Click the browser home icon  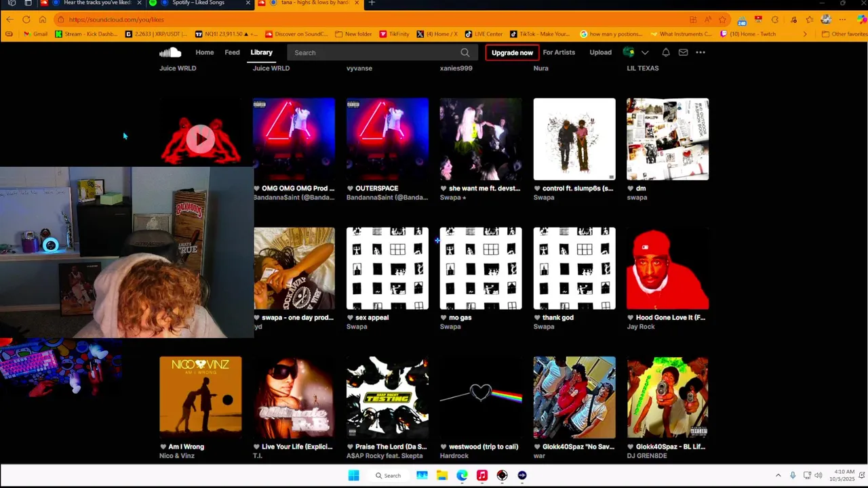pyautogui.click(x=43, y=20)
